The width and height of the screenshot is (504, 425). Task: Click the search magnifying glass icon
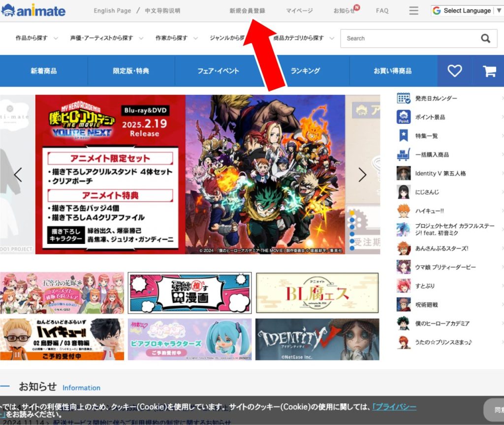[x=485, y=38]
